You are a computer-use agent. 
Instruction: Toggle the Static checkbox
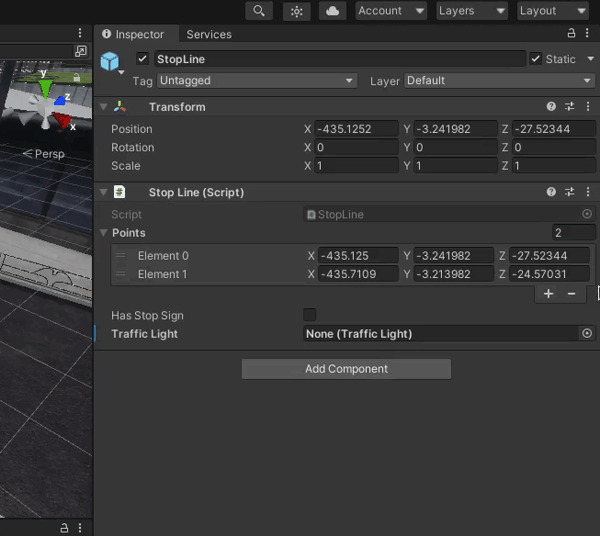click(x=536, y=59)
